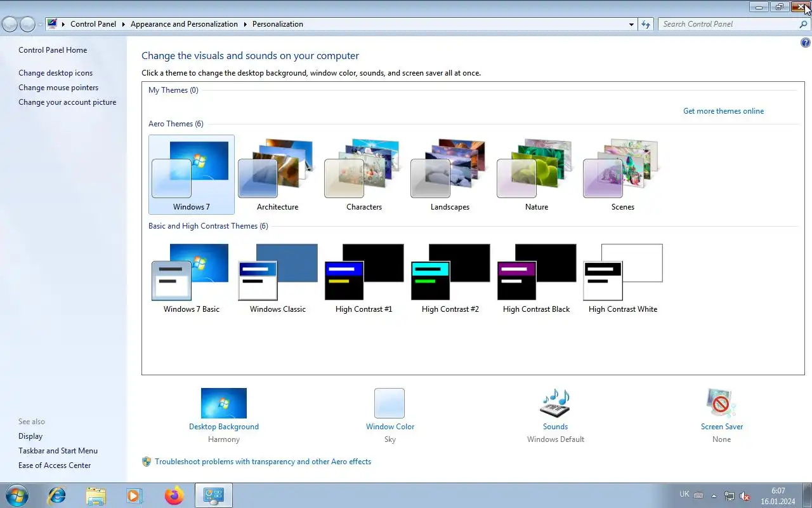
Task: Go to Control Panel breadcrumb
Action: (x=93, y=24)
